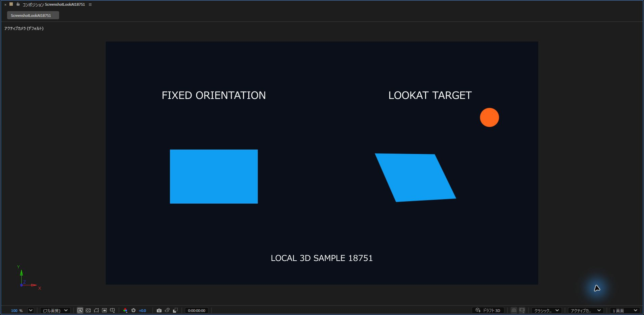644x315 pixels.
Task: Click show snapshot eye icon
Action: click(167, 310)
